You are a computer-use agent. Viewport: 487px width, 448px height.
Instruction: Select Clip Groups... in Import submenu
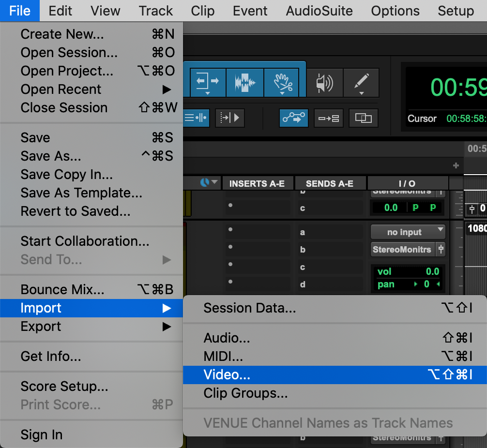point(335,393)
